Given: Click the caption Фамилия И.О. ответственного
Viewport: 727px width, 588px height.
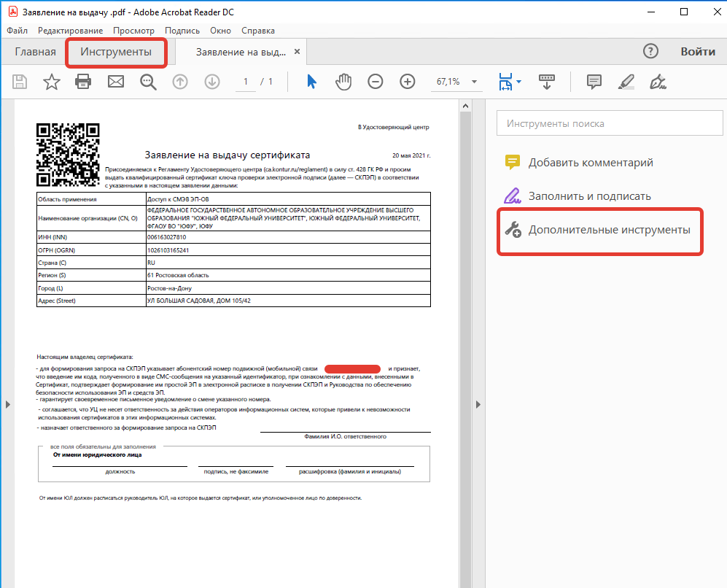Looking at the screenshot, I should [346, 436].
